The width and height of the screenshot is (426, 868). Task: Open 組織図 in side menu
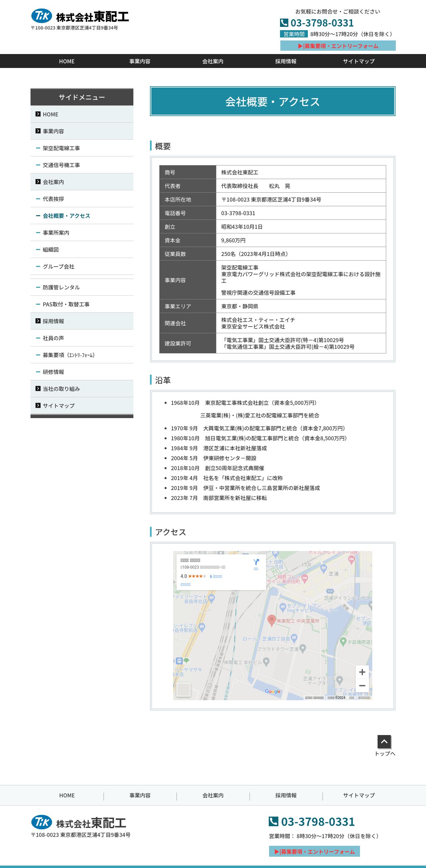82,249
